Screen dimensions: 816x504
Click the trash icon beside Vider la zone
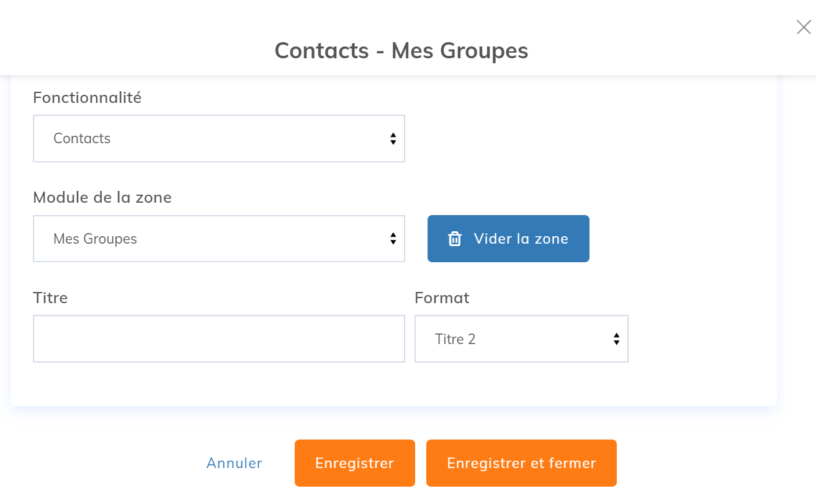[455, 239]
